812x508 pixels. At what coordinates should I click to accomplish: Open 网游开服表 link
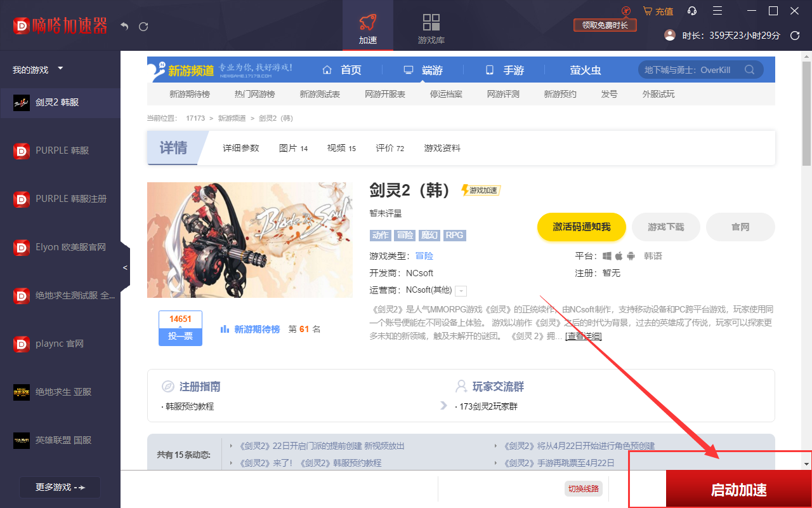click(x=385, y=94)
